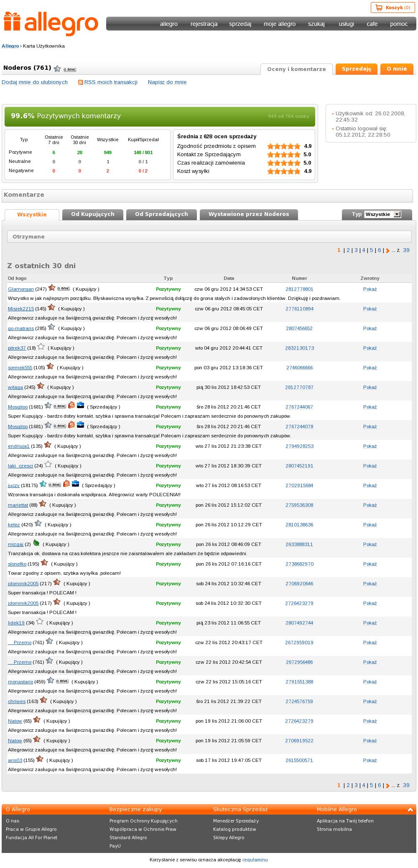Click the star icon next to endriuja1

pyautogui.click(x=48, y=445)
